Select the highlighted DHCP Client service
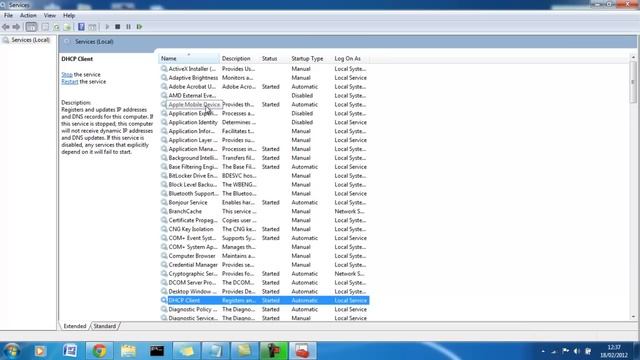 [x=264, y=301]
